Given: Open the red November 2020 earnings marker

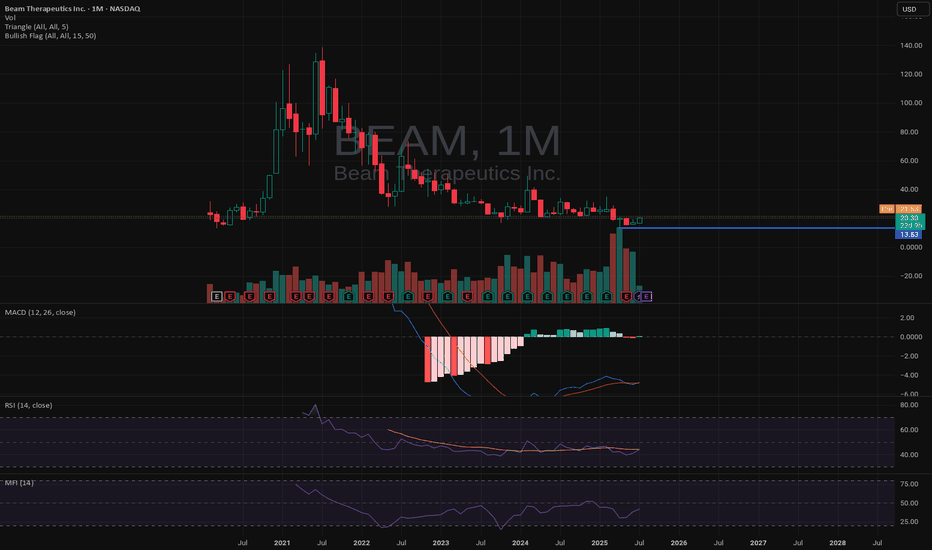Looking at the screenshot, I should coord(269,296).
